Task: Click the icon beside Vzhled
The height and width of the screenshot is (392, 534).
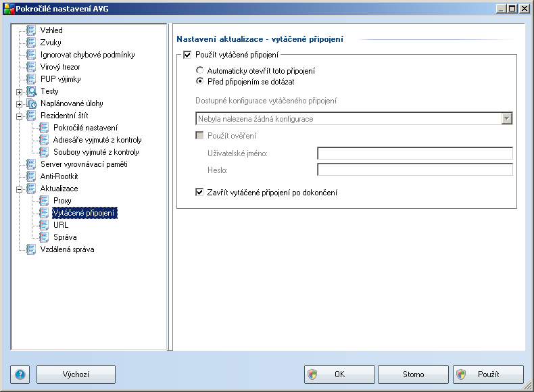Action: [x=31, y=30]
